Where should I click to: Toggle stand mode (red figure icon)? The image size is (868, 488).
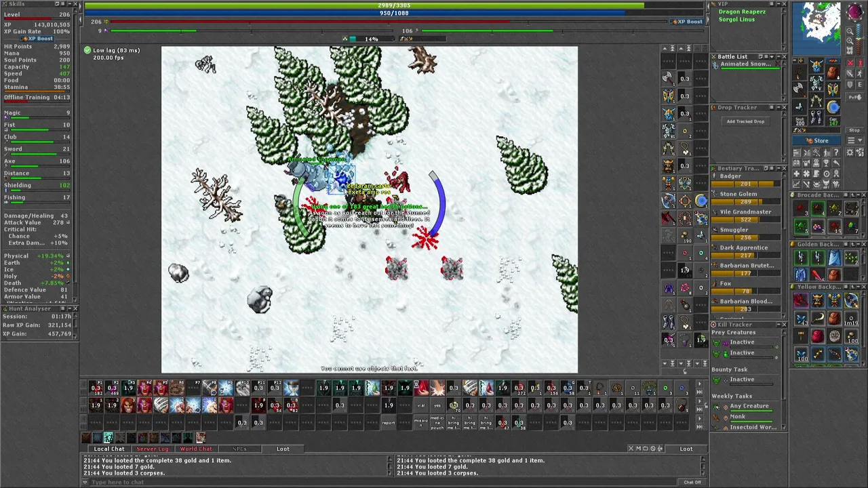click(861, 63)
